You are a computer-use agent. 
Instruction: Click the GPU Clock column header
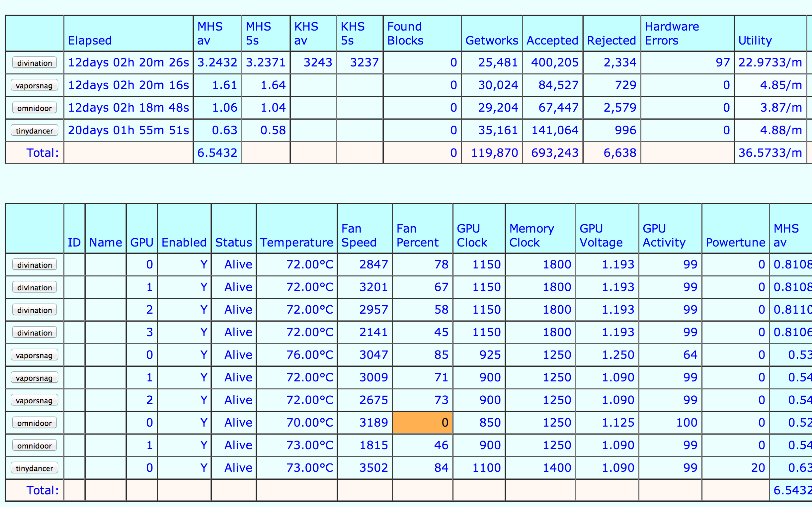(x=479, y=228)
